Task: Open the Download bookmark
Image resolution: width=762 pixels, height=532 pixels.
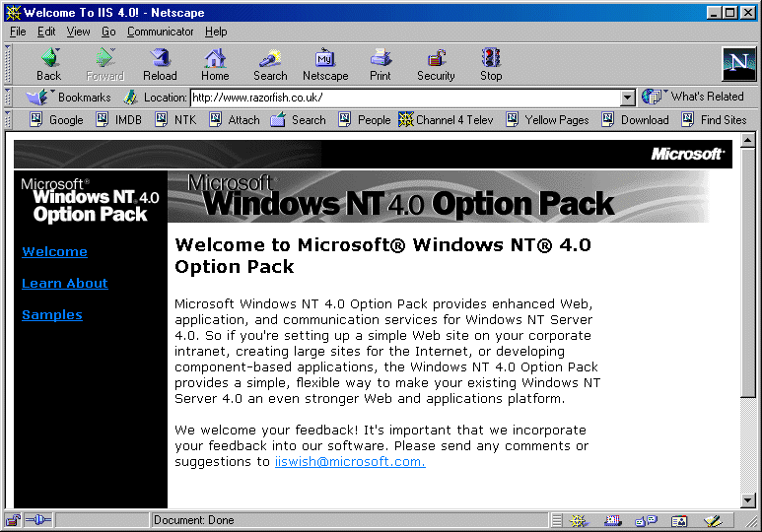Action: coord(636,119)
